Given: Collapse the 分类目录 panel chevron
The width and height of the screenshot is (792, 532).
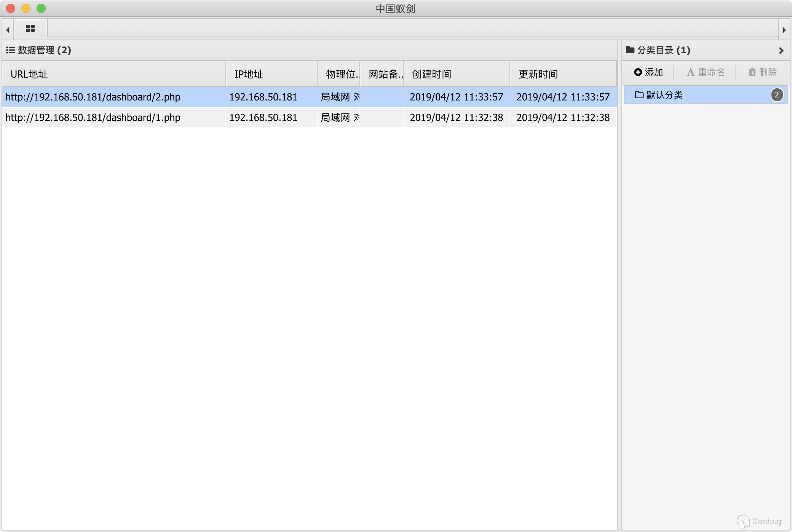Looking at the screenshot, I should click(781, 51).
